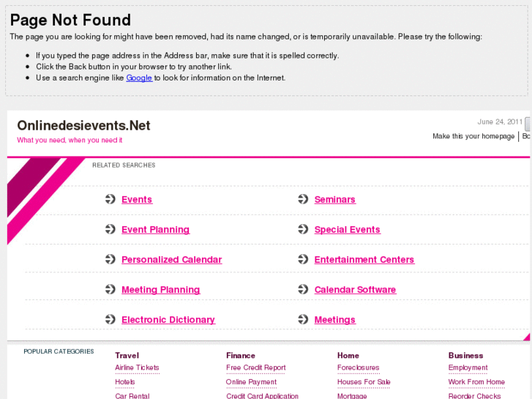Open the Employment link under Business
The height and width of the screenshot is (399, 532).
tap(468, 368)
